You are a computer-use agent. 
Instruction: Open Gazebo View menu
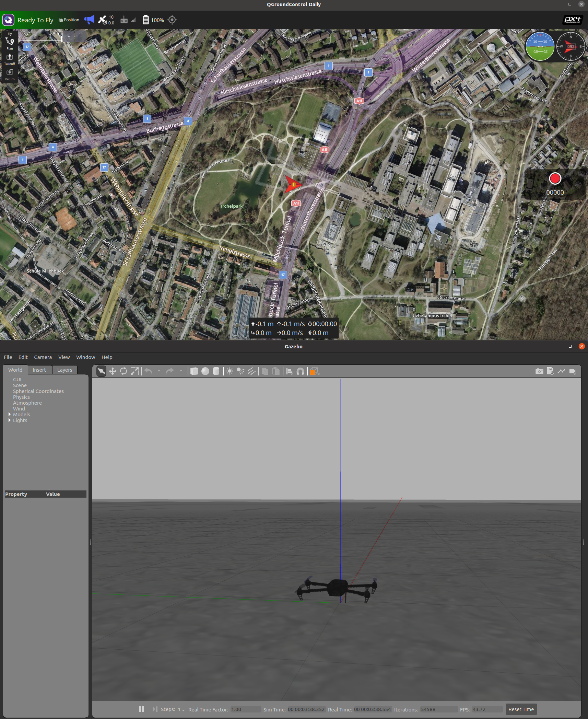point(64,357)
